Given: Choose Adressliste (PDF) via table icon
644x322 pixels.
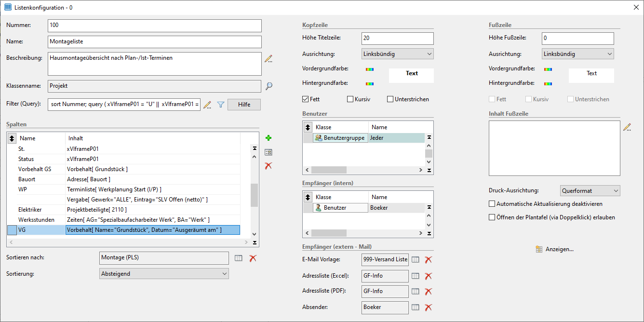Looking at the screenshot, I should coord(415,292).
